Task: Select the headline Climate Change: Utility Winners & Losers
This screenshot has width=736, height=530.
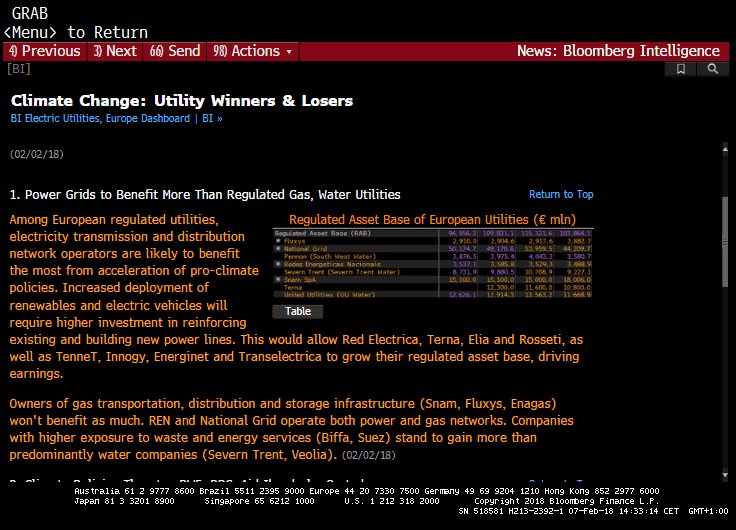Action: coord(182,100)
